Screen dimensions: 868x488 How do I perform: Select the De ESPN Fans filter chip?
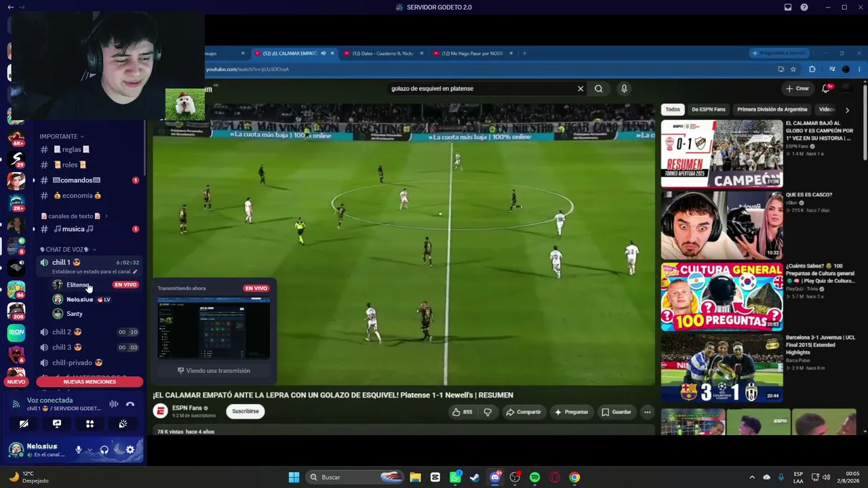coord(709,109)
